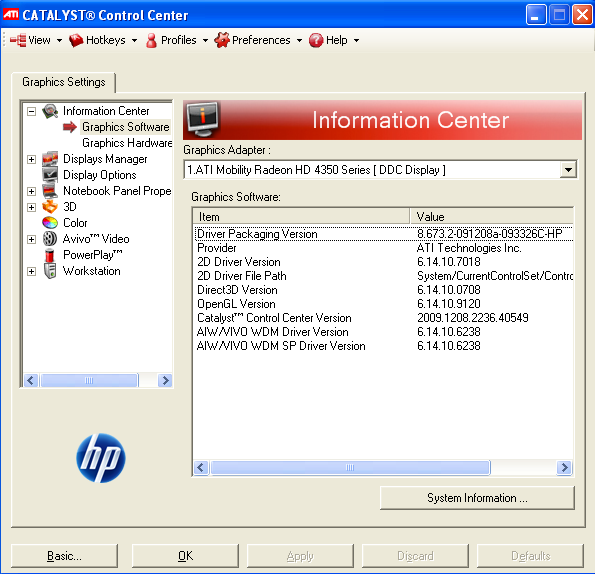Click the Information Center monitor banner icon
Screen dimensions: 595x574
(203, 120)
